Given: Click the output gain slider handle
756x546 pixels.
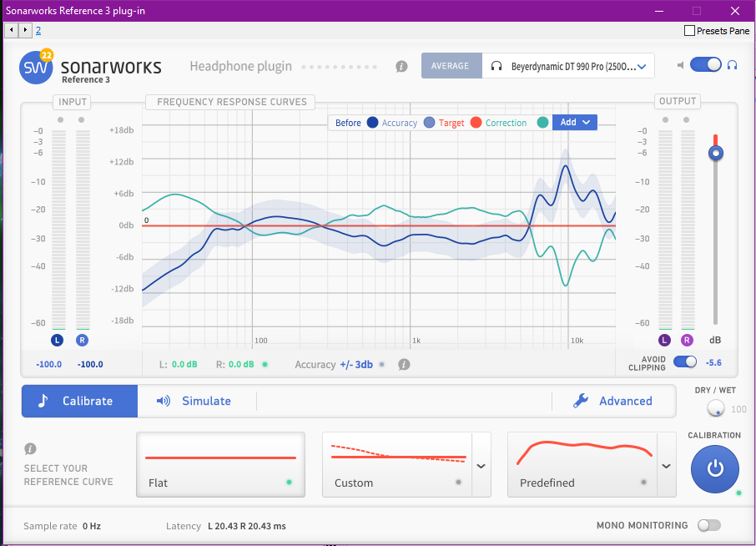Looking at the screenshot, I should 715,154.
